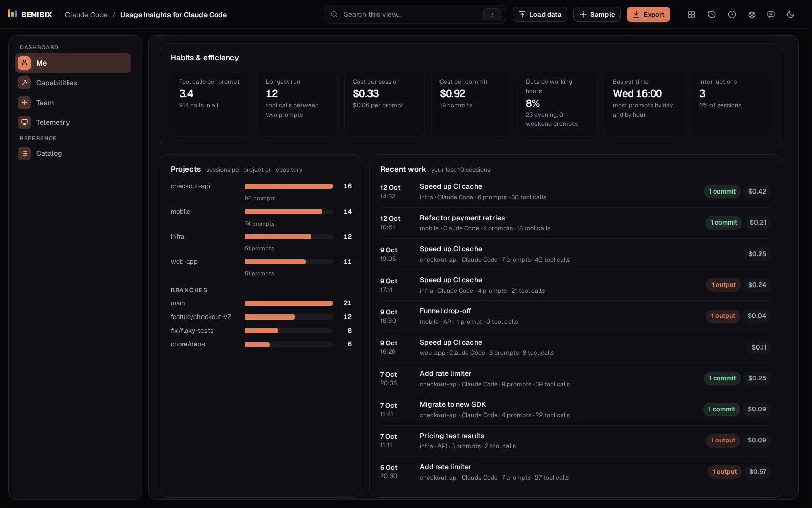Open the feedback chat icon
Viewport: 812px width, 508px height.
pos(771,14)
